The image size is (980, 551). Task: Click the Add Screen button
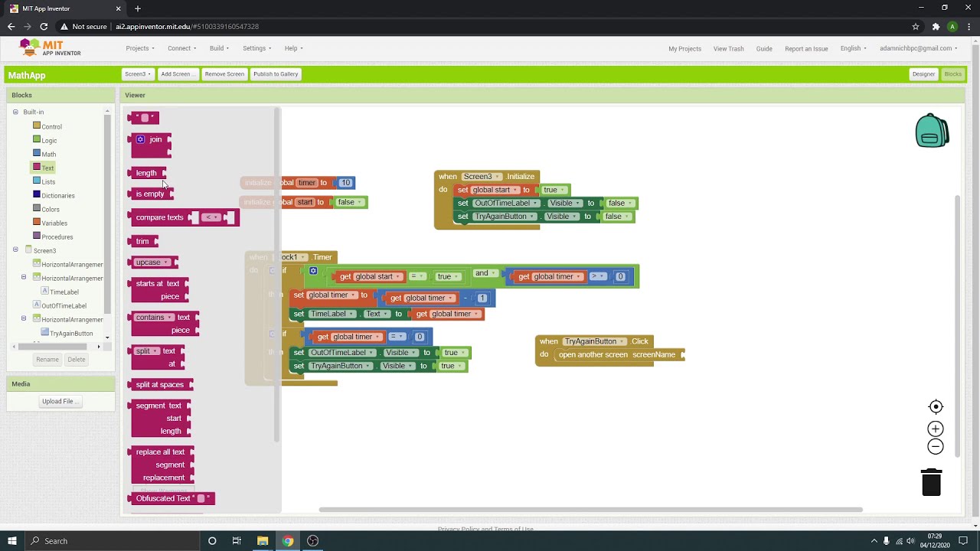[178, 74]
